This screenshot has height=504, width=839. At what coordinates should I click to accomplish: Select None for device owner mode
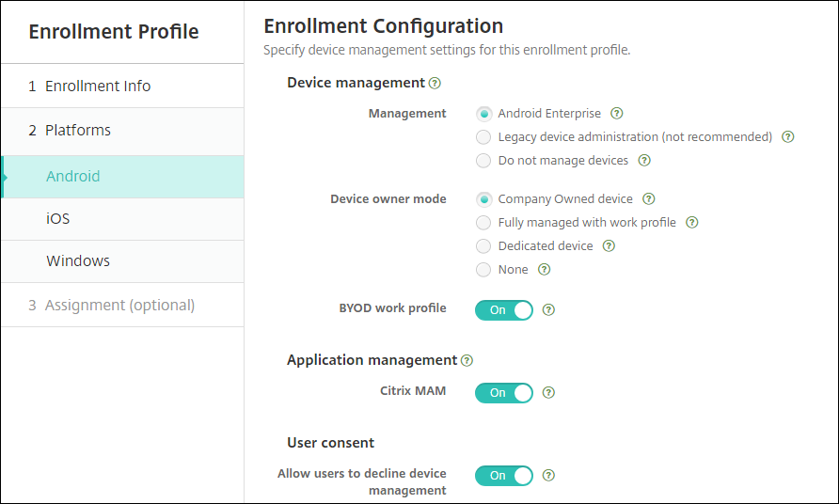[483, 270]
